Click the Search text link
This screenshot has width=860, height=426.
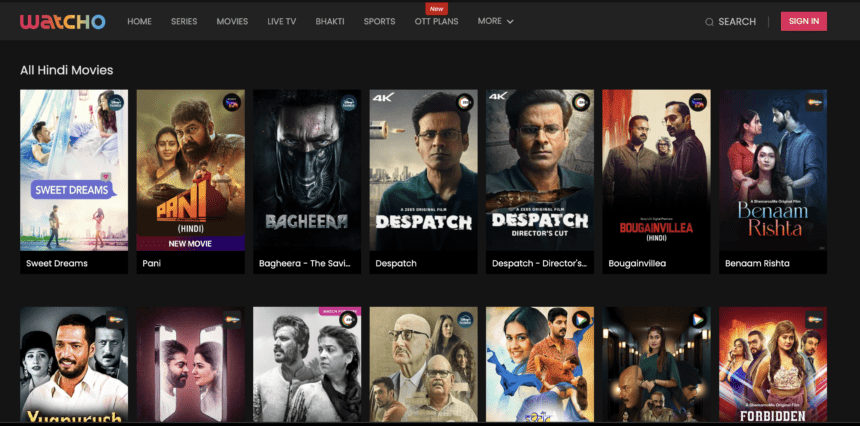[x=737, y=21]
